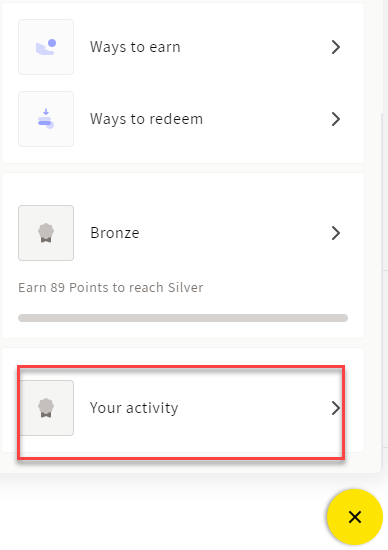Select the Ways to redeem label

[x=146, y=119]
